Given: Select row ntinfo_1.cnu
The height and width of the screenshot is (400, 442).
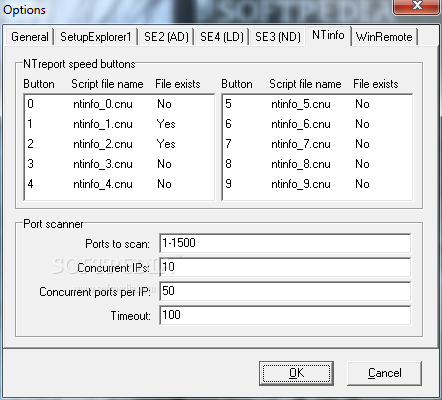Looking at the screenshot, I should (119, 124).
